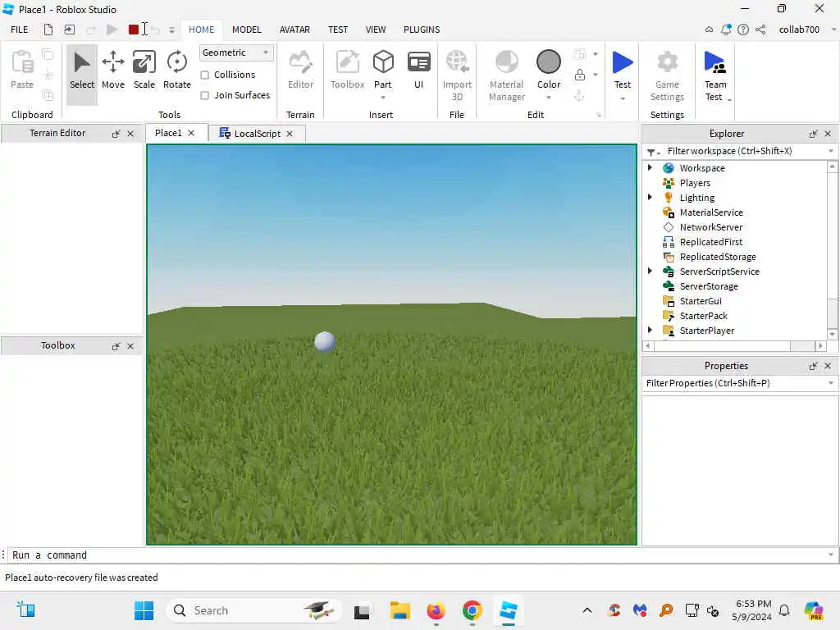840x630 pixels.
Task: Stop the running simulation with red square
Action: click(134, 30)
